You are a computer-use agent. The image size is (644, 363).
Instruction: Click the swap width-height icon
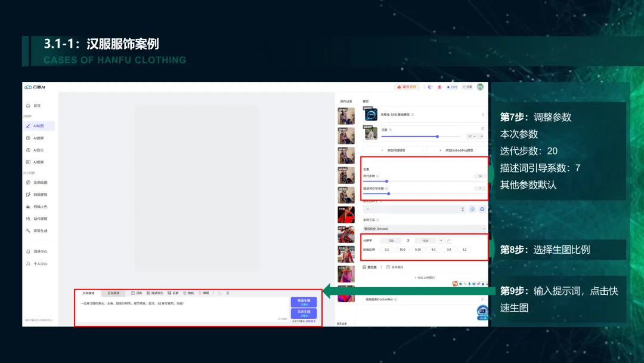(441, 241)
